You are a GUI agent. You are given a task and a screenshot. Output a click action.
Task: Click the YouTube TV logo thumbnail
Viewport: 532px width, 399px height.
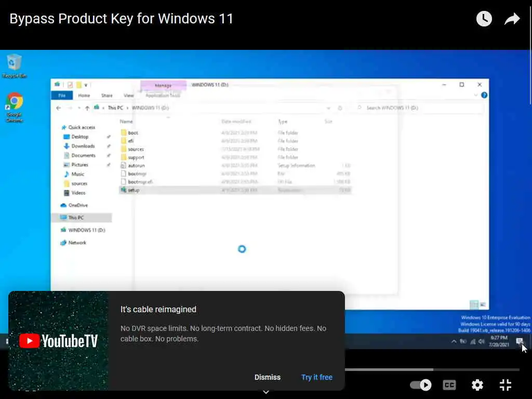tap(58, 341)
